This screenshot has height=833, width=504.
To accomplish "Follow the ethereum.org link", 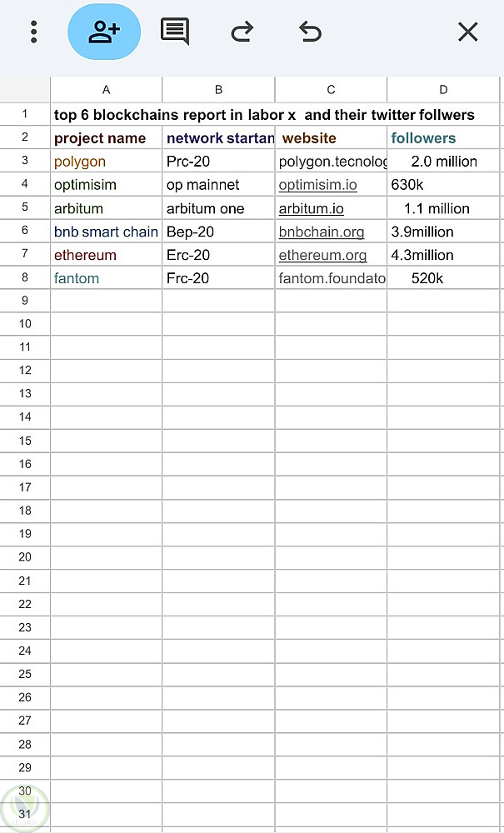I will tap(323, 255).
